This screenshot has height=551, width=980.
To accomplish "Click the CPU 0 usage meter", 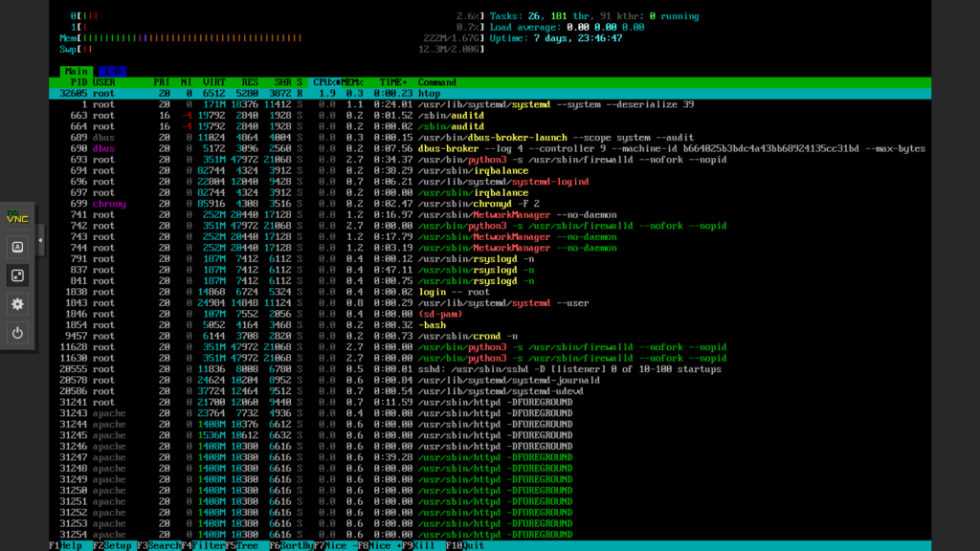I will (x=278, y=16).
